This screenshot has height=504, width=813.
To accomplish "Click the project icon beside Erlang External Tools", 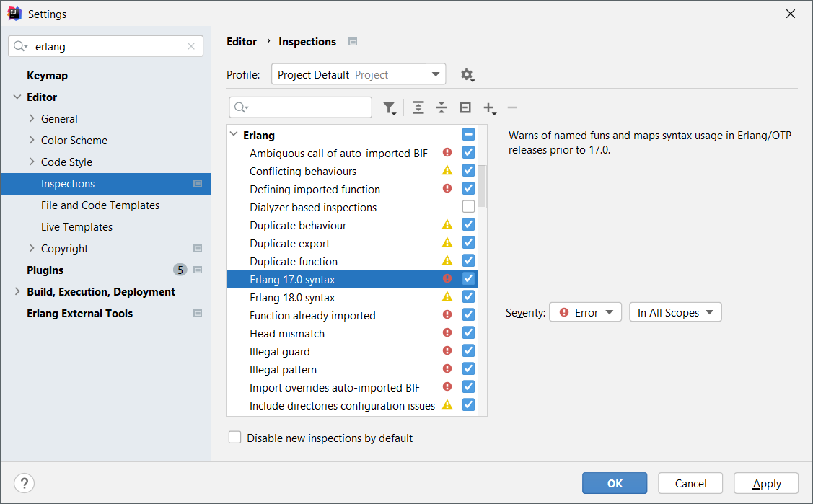I will point(198,313).
